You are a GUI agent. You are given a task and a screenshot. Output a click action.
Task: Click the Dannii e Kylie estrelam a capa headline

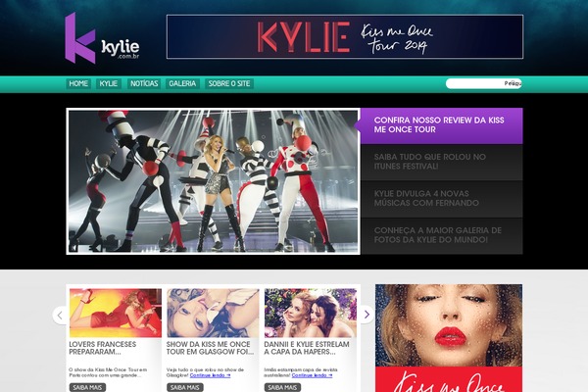click(x=307, y=348)
